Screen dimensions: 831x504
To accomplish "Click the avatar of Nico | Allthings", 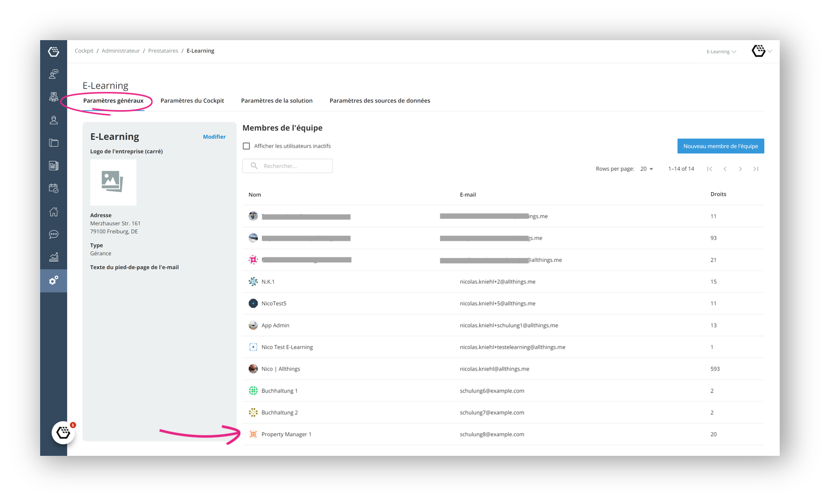I will coord(253,369).
